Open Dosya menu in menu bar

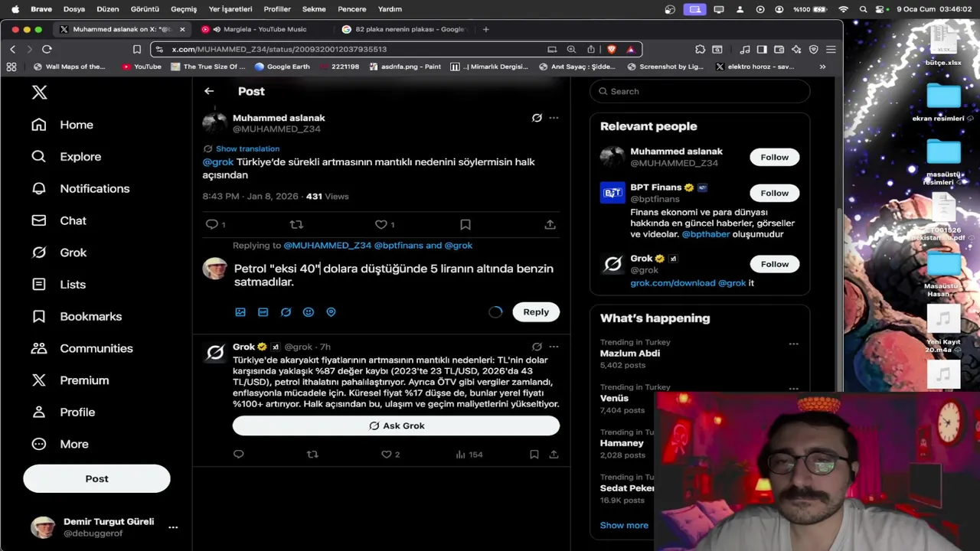pos(74,9)
